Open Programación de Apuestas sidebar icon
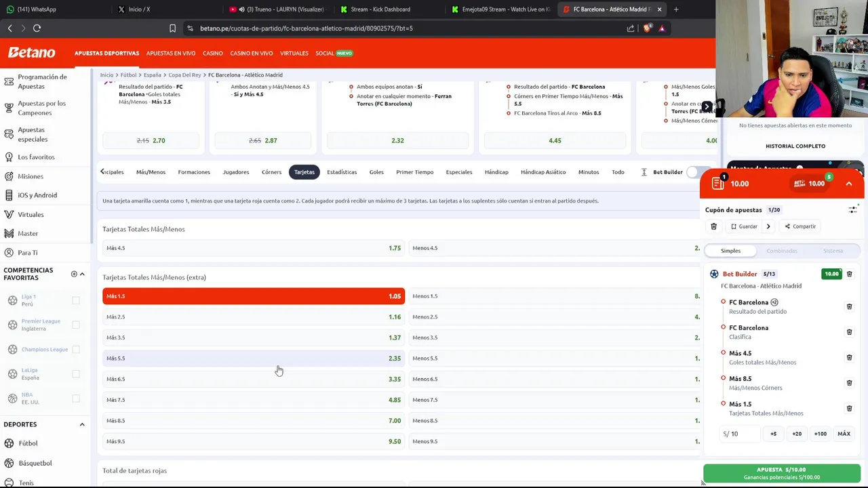The width and height of the screenshot is (868, 488). 9,81
